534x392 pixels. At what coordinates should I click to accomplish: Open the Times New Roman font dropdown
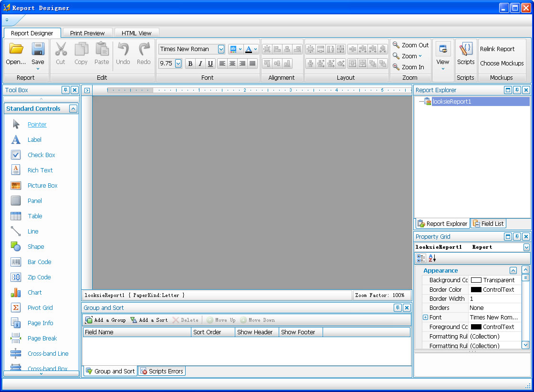[x=221, y=49]
